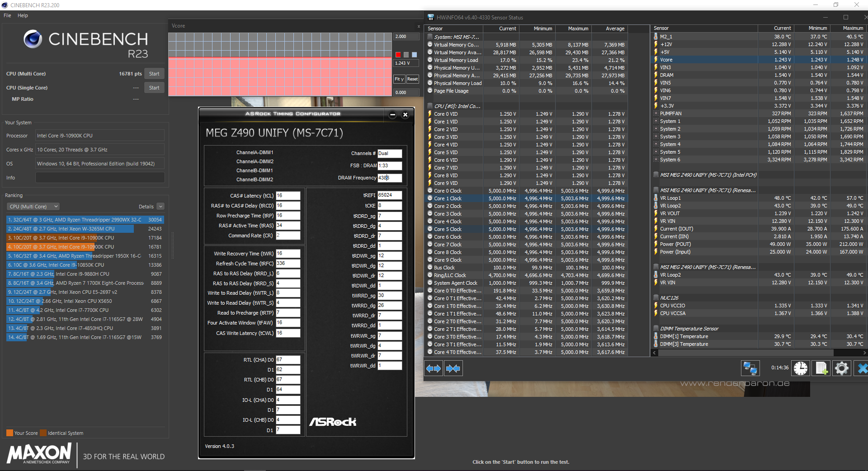Open the Help menu in Cinebench
The height and width of the screenshot is (471, 868).
(x=23, y=15)
